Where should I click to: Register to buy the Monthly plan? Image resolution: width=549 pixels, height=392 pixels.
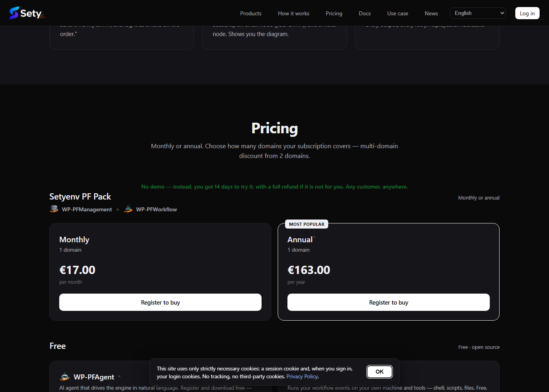[x=160, y=302]
